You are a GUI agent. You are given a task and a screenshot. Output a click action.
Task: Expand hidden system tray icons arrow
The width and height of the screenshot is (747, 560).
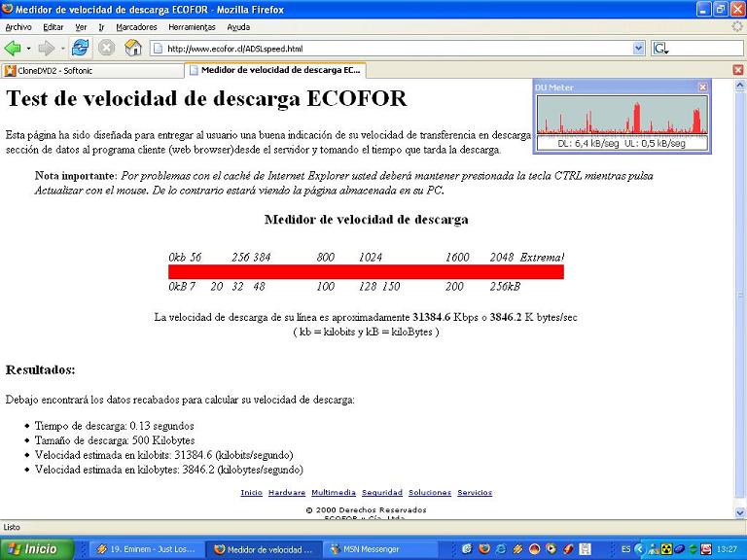[x=639, y=549]
